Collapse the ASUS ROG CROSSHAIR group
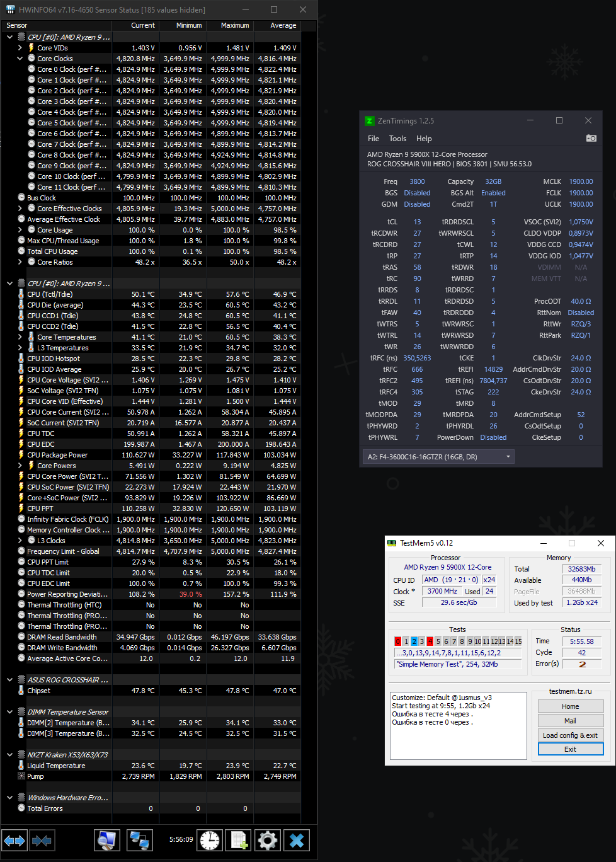 [9, 680]
